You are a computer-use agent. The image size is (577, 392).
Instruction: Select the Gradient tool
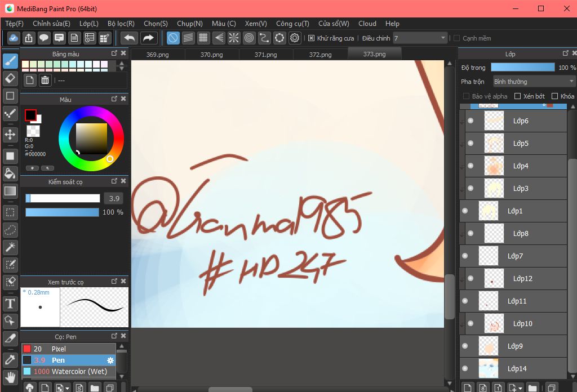(x=10, y=191)
